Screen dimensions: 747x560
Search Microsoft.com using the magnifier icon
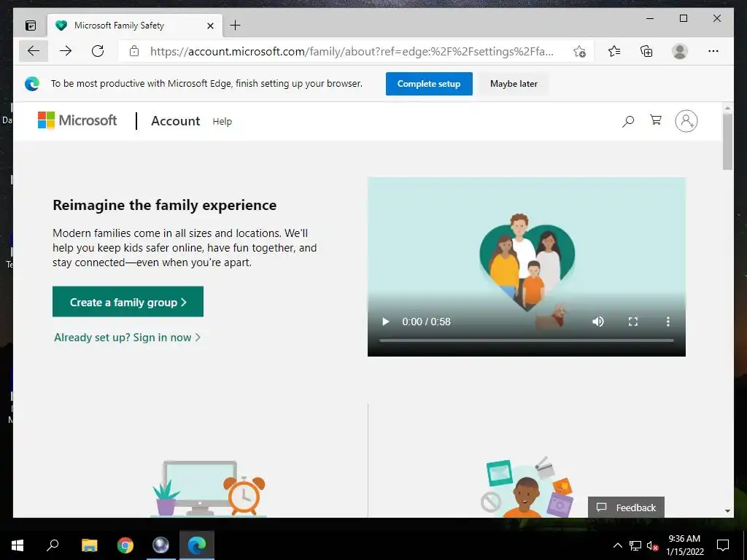tap(628, 122)
